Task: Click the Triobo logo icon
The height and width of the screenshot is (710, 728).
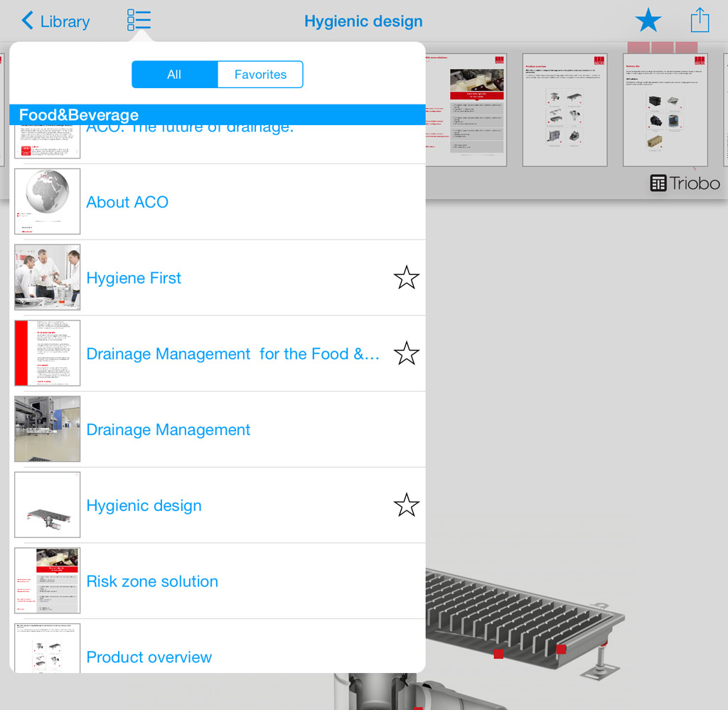Action: (x=658, y=183)
